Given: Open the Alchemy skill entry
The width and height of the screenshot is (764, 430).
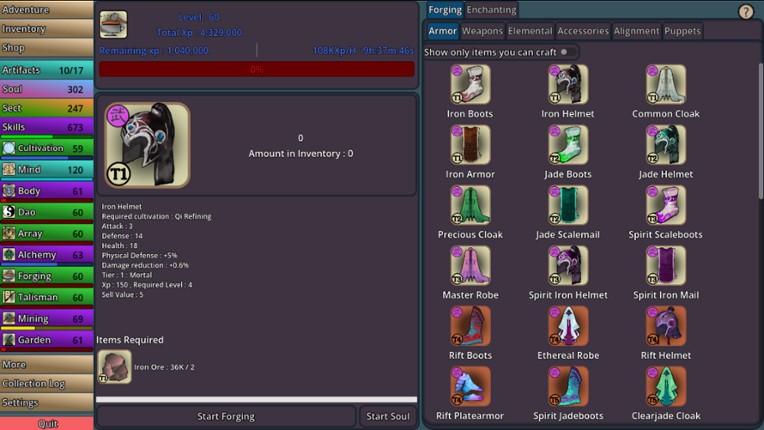Looking at the screenshot, I should coord(47,255).
